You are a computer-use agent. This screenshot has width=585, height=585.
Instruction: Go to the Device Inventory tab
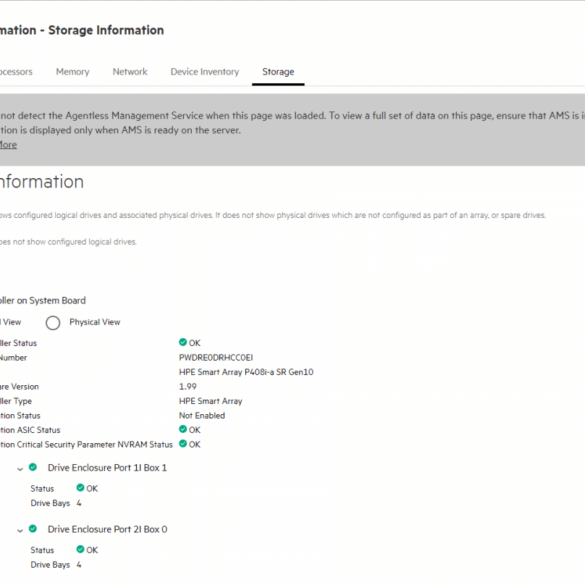205,72
